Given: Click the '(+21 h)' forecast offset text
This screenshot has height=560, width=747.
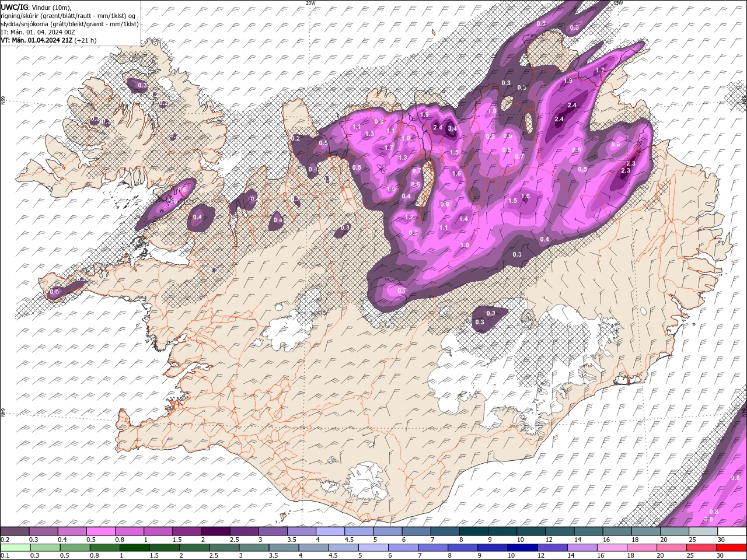Looking at the screenshot, I should point(86,40).
